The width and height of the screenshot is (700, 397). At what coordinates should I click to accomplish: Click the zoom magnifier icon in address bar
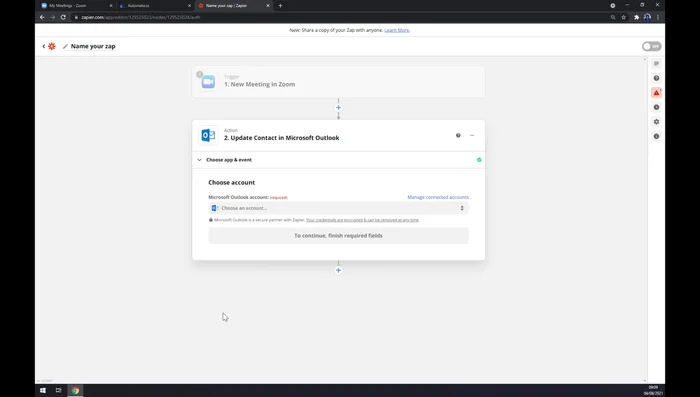(613, 17)
